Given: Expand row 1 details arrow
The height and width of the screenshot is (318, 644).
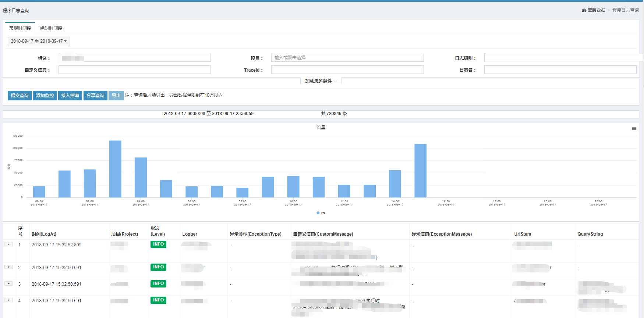Looking at the screenshot, I should [9, 244].
